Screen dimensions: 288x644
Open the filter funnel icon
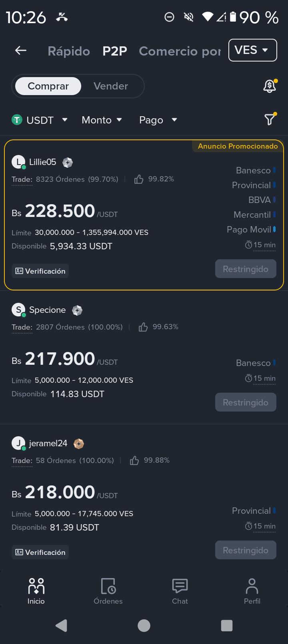[270, 119]
